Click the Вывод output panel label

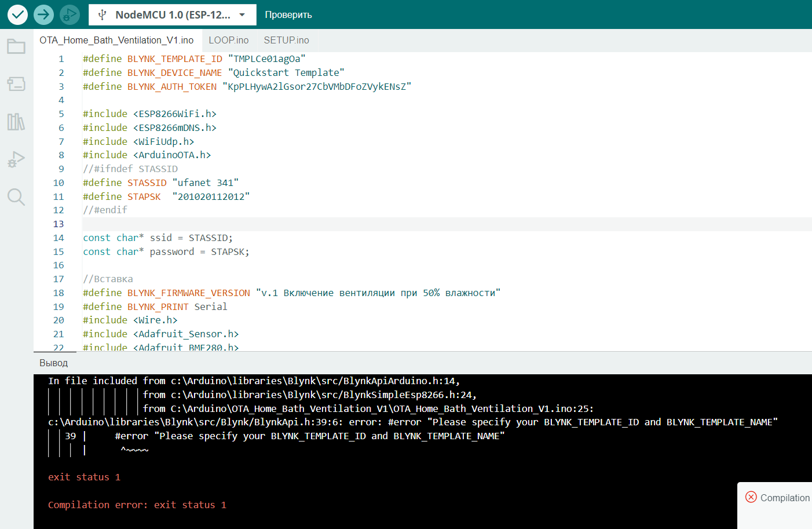[54, 363]
